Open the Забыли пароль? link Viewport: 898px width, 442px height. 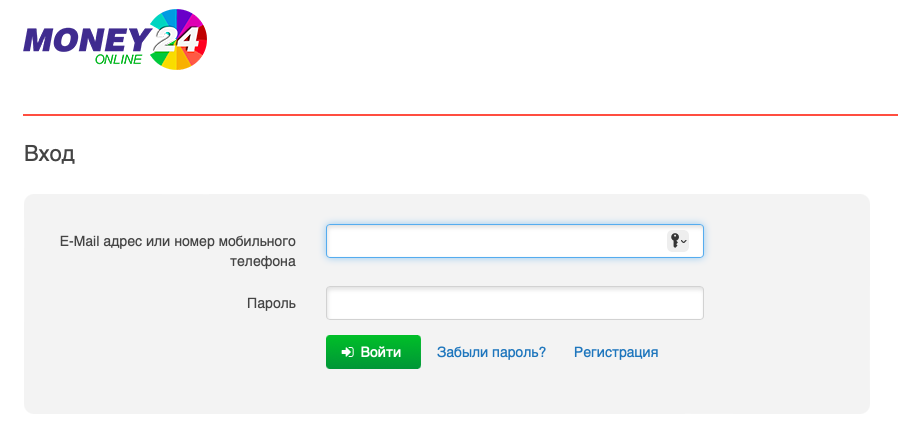click(491, 352)
